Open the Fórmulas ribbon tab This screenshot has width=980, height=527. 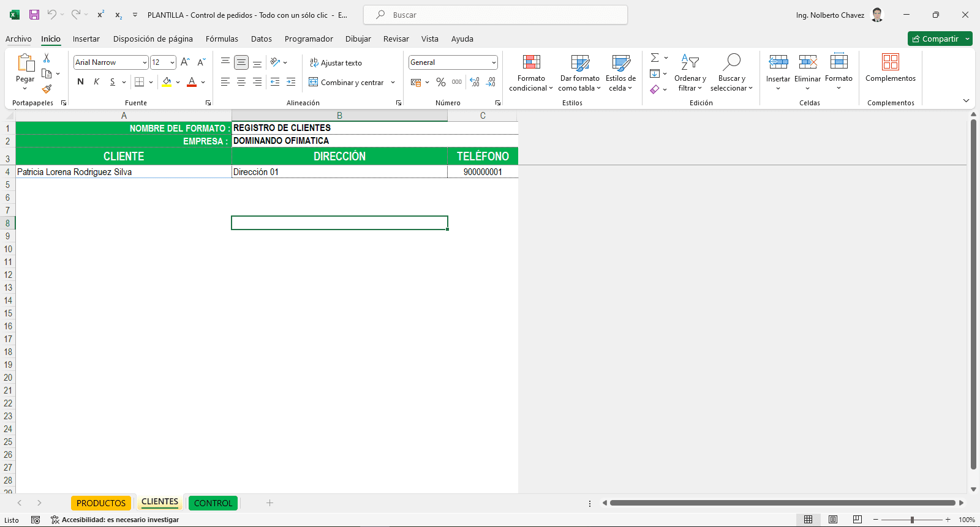tap(222, 39)
